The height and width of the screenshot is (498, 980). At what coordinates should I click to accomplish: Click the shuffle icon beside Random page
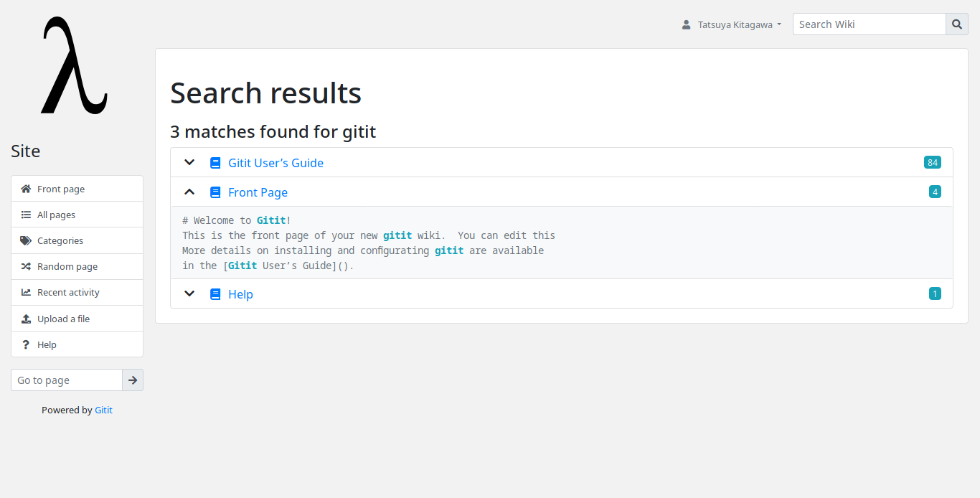pyautogui.click(x=26, y=266)
